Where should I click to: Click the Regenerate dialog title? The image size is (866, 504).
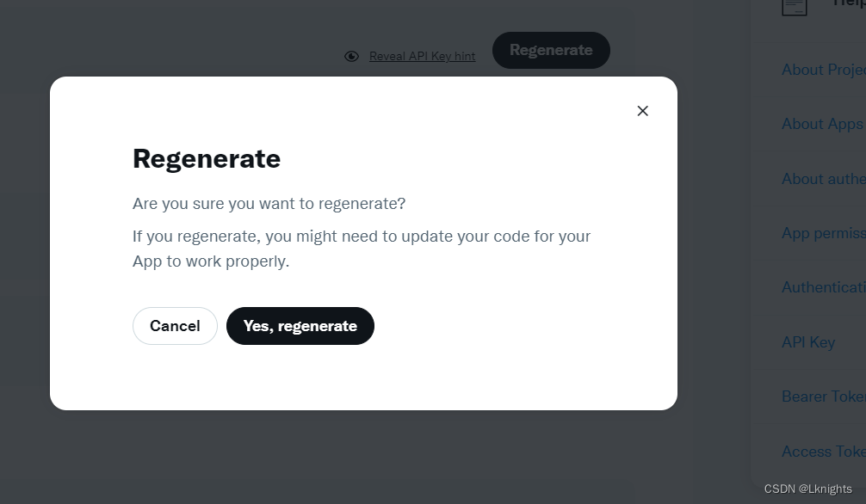tap(207, 159)
